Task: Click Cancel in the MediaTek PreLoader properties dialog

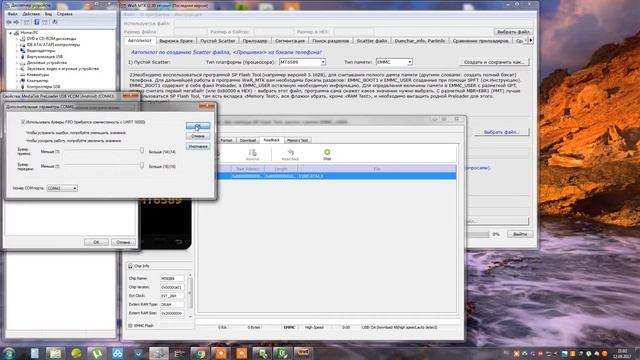Action: pyautogui.click(x=123, y=242)
